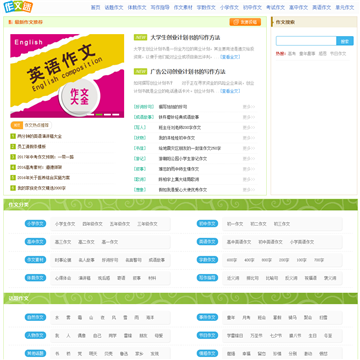This screenshot has height=360, width=360.
Task: Open the 高二作文 link
Action: click(x=86, y=242)
